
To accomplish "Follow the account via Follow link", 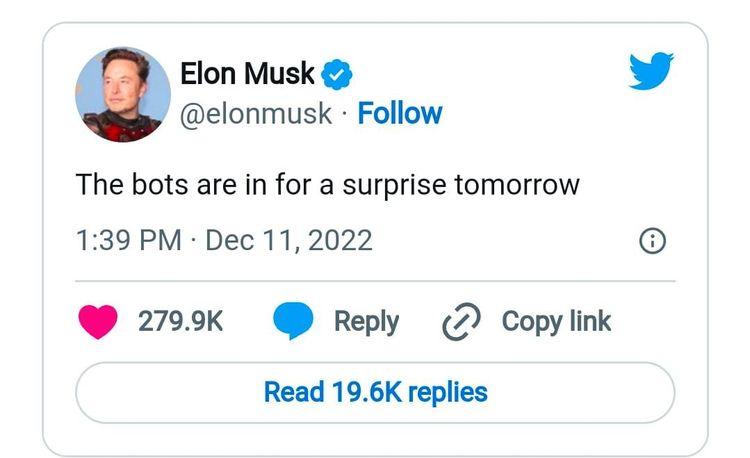I will [400, 114].
